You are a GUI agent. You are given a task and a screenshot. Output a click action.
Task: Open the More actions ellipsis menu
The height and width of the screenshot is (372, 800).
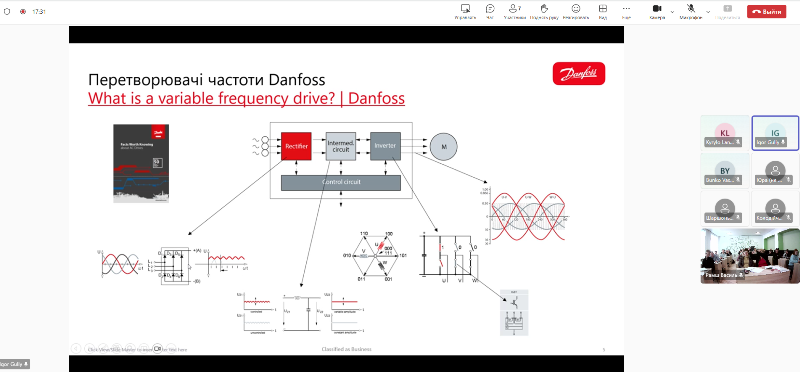coord(626,11)
